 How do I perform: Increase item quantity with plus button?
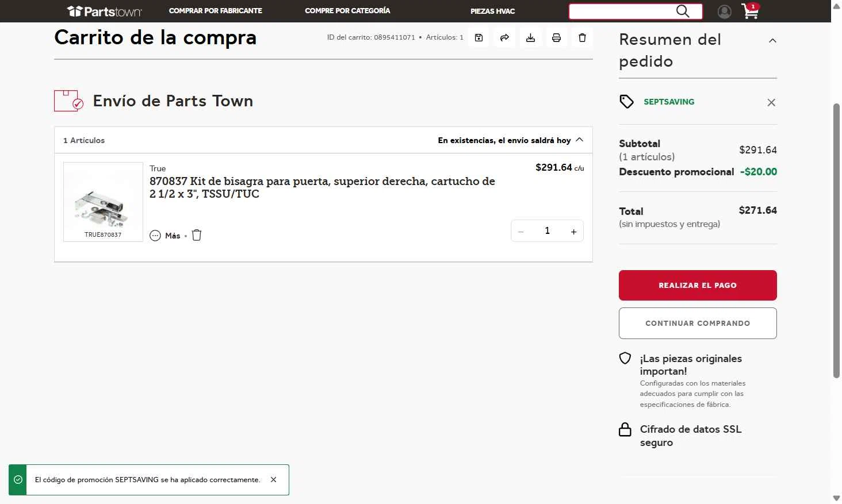[573, 232]
